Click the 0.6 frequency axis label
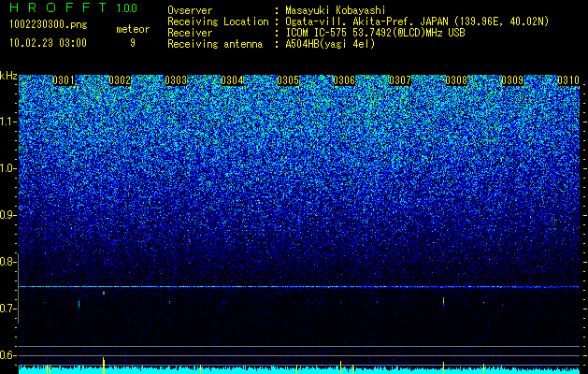The image size is (588, 374). [8, 355]
